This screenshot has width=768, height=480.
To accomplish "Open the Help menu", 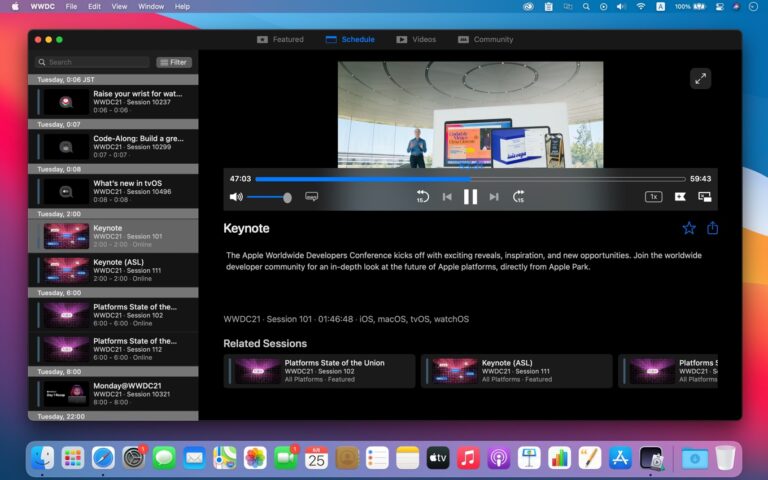I will [x=182, y=6].
